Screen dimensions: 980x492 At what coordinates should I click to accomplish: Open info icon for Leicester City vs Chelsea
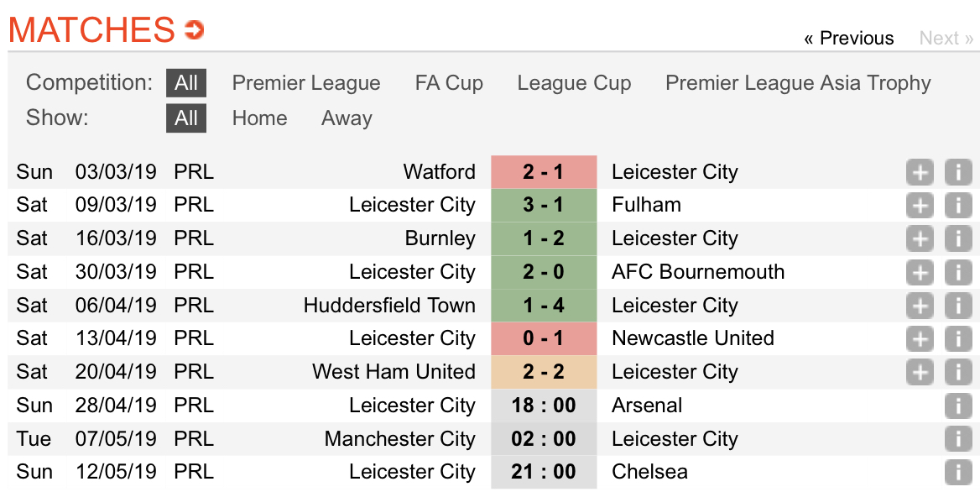click(x=958, y=472)
